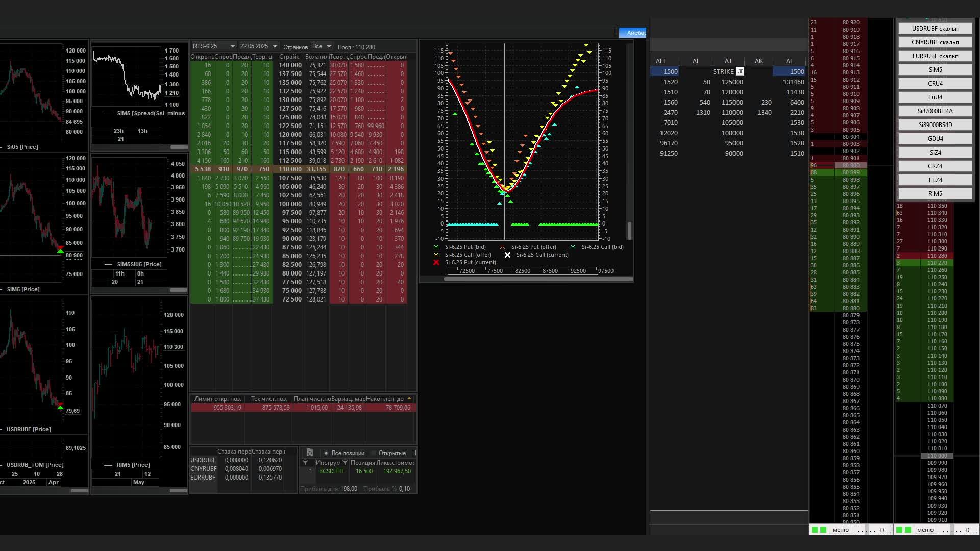Click the STRIKE column filter icon
Viewport: 980px width, 551px height.
point(740,71)
